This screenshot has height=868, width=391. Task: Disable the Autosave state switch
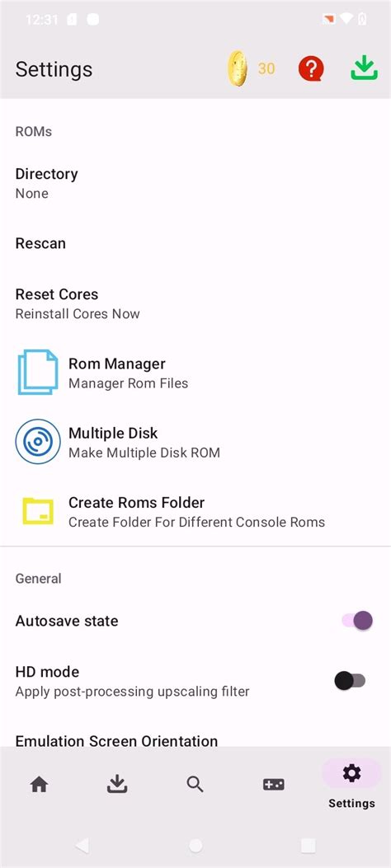[357, 621]
